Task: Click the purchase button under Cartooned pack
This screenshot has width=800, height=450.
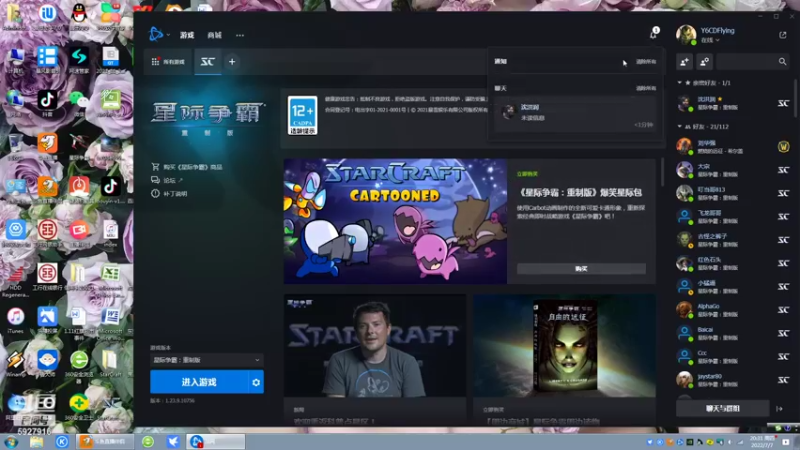Action: tap(581, 268)
